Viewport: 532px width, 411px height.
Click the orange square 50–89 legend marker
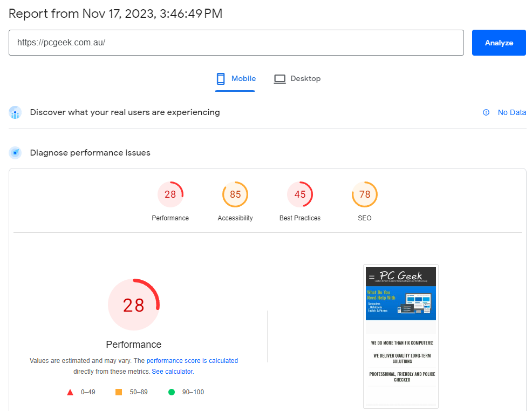point(119,392)
